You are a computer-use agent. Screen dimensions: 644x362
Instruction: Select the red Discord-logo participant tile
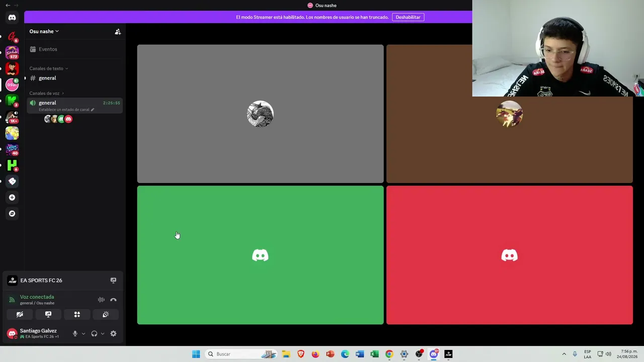(509, 255)
